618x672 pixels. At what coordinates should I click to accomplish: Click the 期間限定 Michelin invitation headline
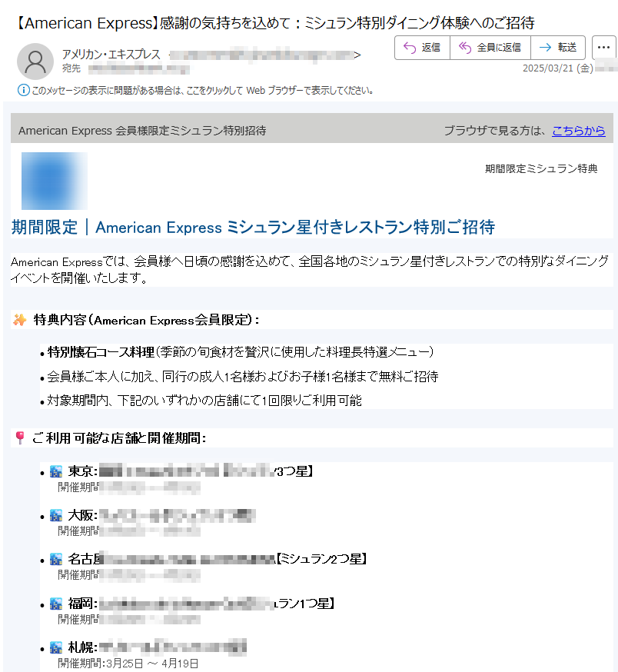click(x=254, y=227)
